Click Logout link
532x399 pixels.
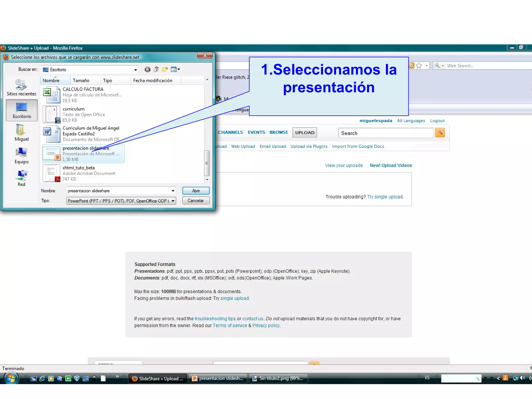pyautogui.click(x=437, y=121)
